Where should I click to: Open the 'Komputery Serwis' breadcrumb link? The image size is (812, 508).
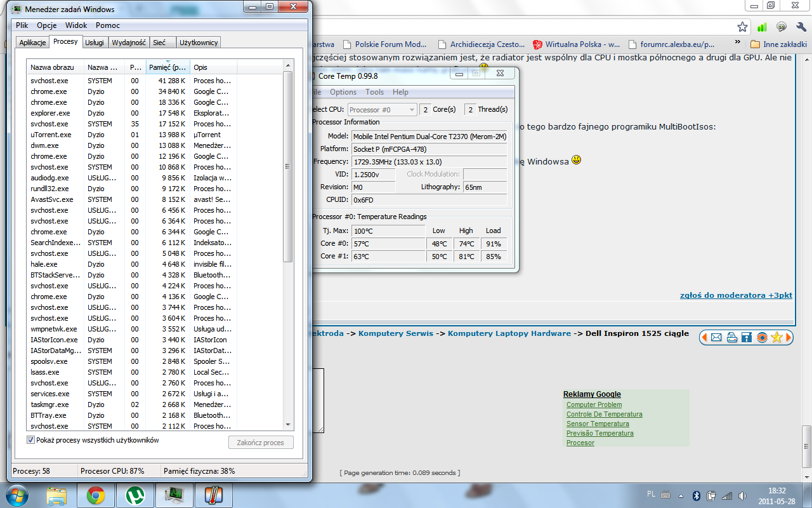tap(396, 333)
